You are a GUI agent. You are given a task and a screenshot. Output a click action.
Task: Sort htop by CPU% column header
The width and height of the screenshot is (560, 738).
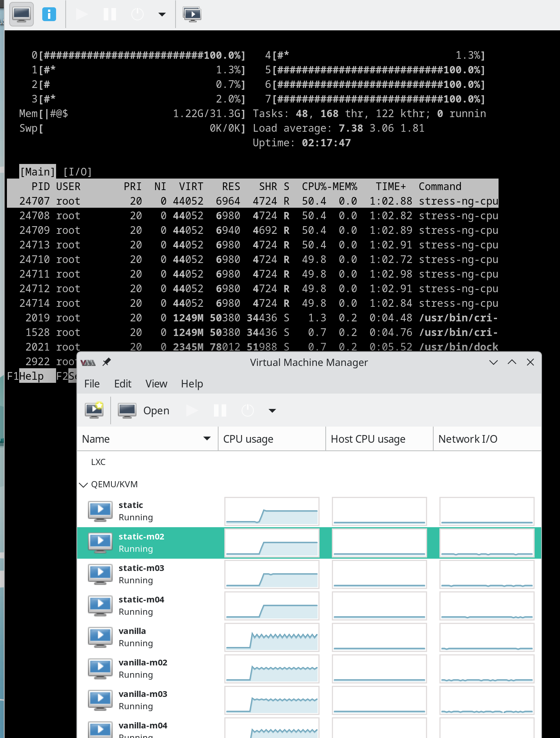314,187
